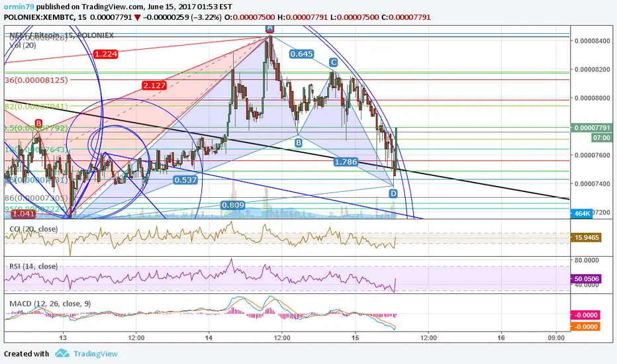Click the 0.537 ratio label
Screen dimensions: 617x364
[x=185, y=180]
